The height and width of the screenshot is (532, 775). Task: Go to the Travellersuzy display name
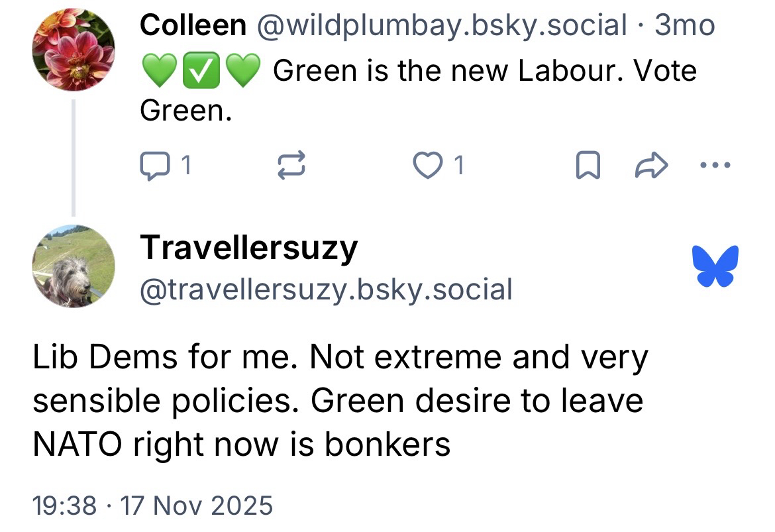(x=249, y=248)
